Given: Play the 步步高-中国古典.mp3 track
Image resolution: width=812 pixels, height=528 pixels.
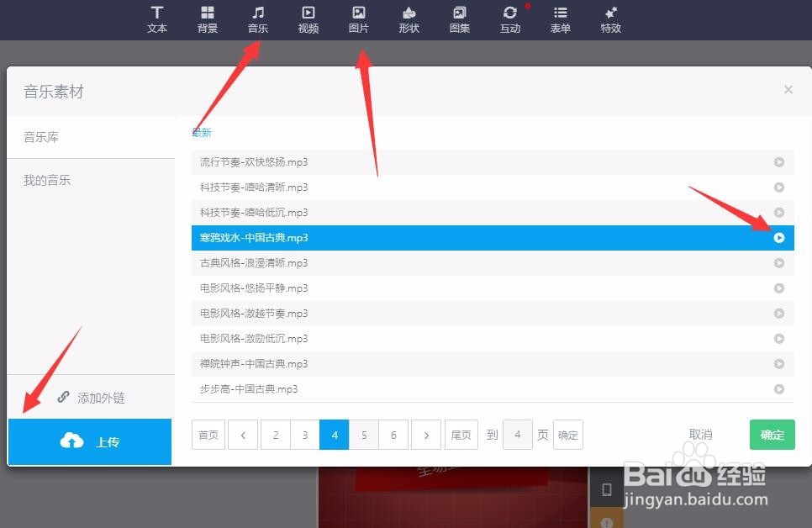Looking at the screenshot, I should click(779, 389).
